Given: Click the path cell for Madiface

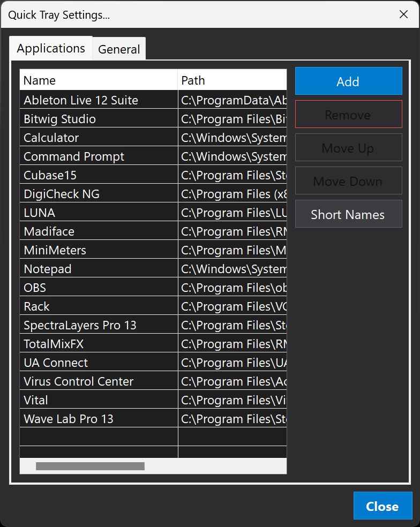Looking at the screenshot, I should point(232,231).
